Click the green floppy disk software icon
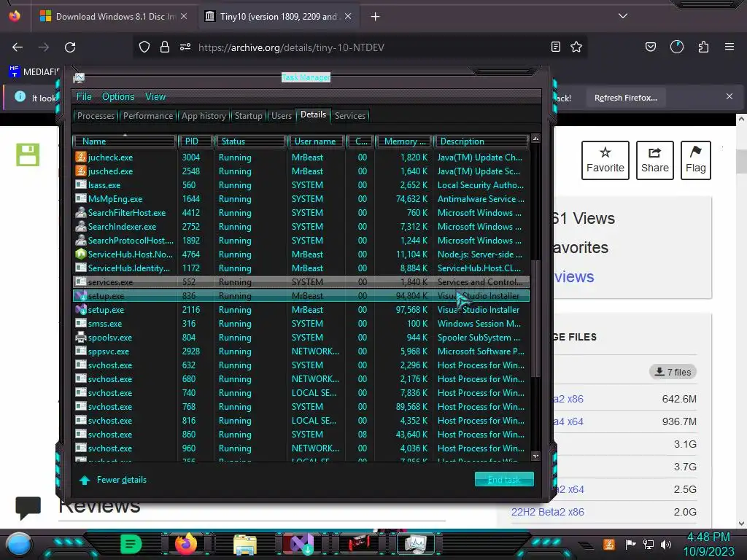The image size is (747, 560). (x=28, y=155)
